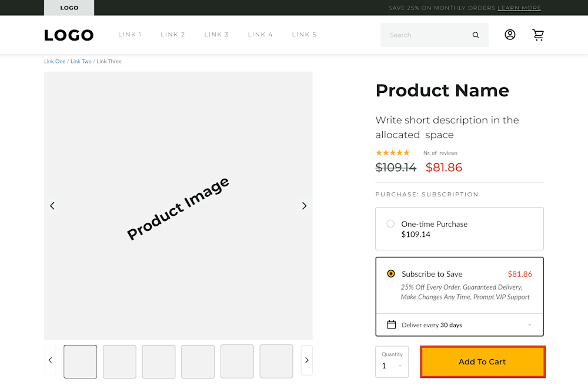Show previous product image
The image size is (588, 392).
tap(52, 206)
